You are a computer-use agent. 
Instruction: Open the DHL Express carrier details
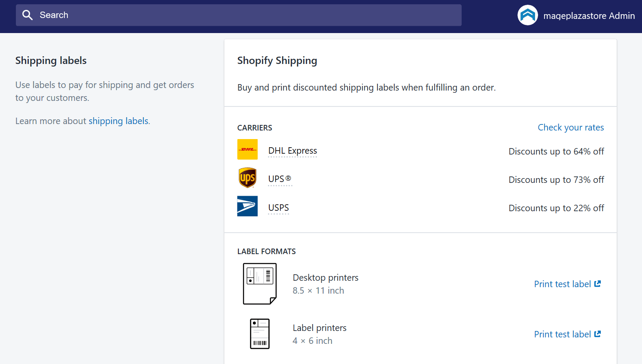pos(292,151)
